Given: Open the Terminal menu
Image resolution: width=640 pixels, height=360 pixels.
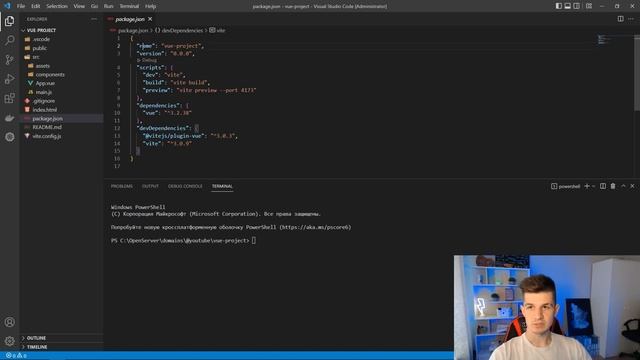Looking at the screenshot, I should coord(129,6).
